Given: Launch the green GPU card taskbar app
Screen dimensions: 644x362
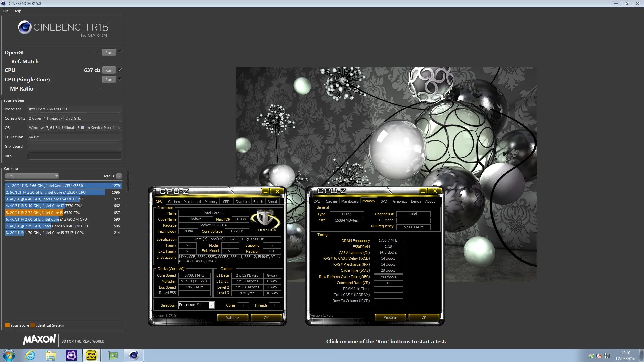Looking at the screenshot, I should [x=113, y=355].
